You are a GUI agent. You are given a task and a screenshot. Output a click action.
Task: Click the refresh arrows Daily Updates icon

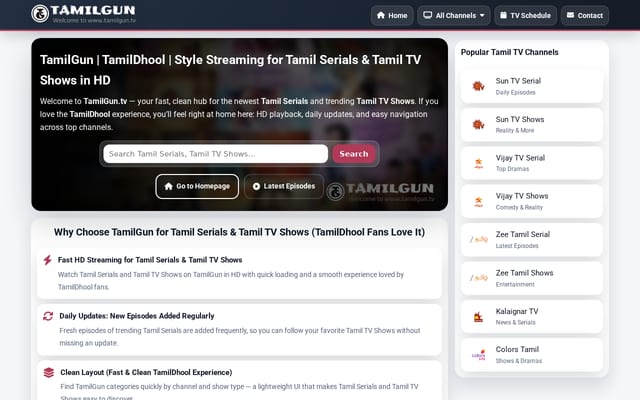click(48, 316)
